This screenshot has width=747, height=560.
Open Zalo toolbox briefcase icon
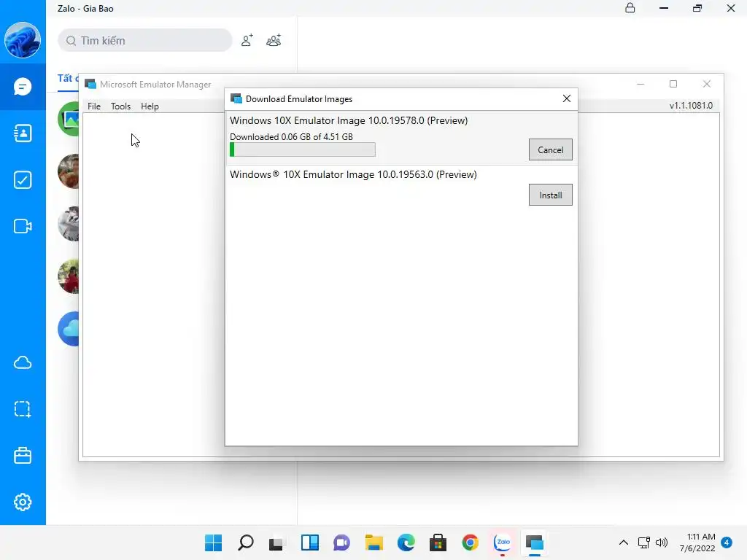coord(23,456)
